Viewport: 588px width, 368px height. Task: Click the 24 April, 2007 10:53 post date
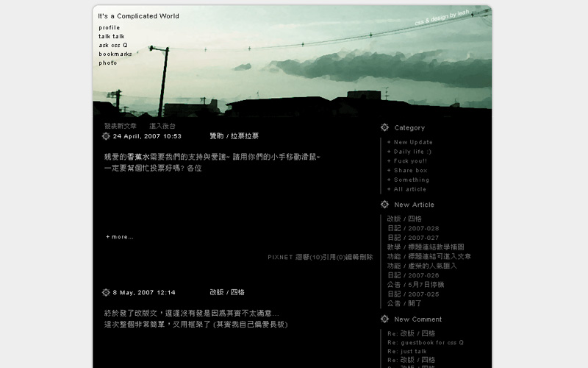(147, 136)
